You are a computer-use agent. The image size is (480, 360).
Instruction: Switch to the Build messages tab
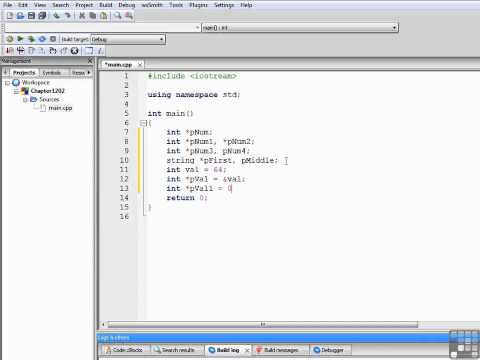pos(281,350)
